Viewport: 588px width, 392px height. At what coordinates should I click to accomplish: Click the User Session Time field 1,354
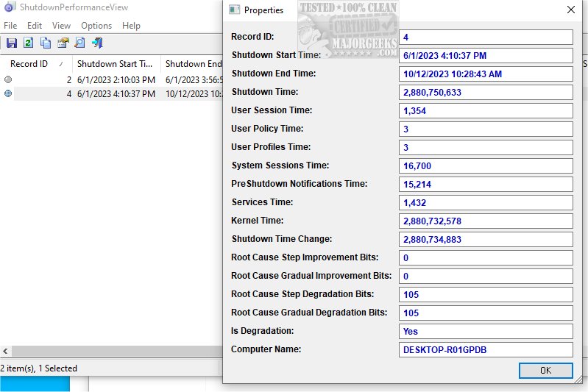[486, 110]
